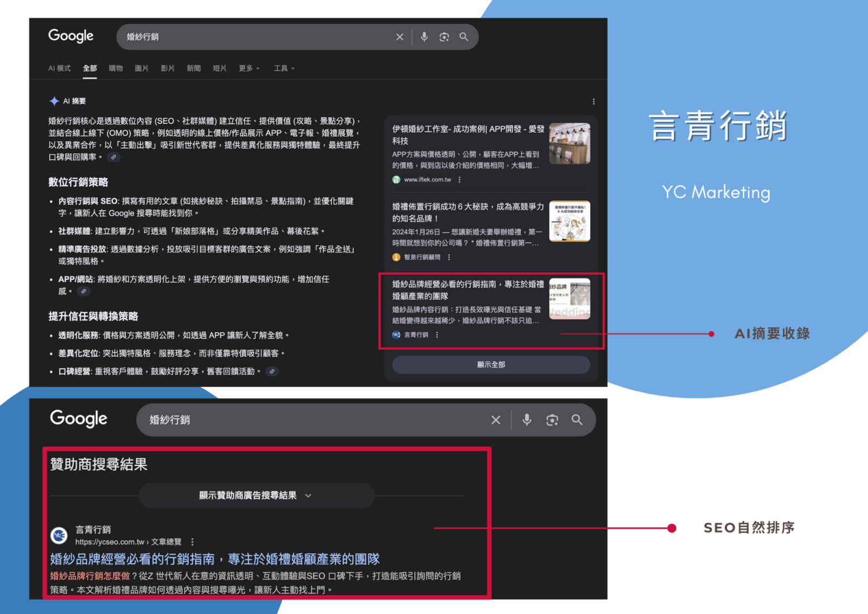Expand the 更多 dropdown in search tabs
868x614 pixels.
249,68
